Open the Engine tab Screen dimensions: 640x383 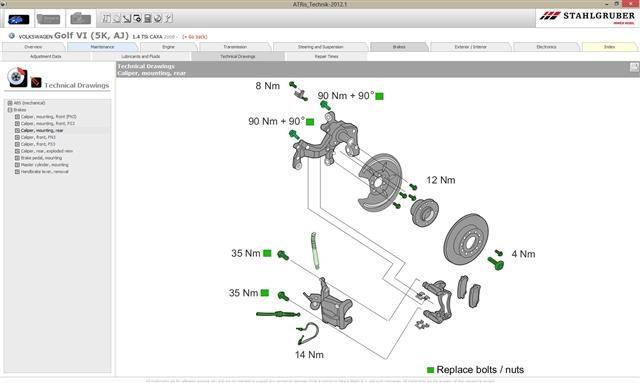point(168,47)
